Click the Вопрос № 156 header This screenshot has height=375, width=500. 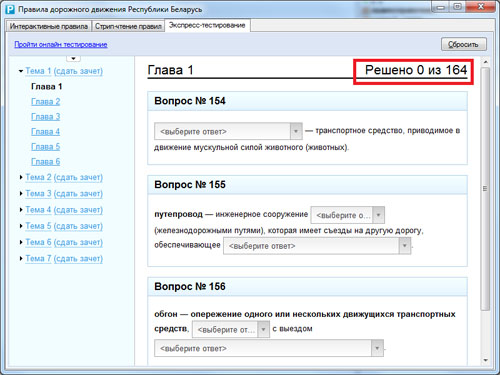point(307,287)
